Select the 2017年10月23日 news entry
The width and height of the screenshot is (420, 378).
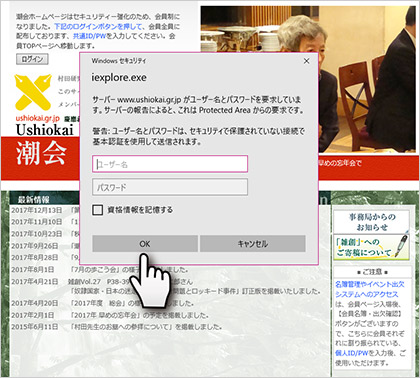pyautogui.click(x=45, y=234)
